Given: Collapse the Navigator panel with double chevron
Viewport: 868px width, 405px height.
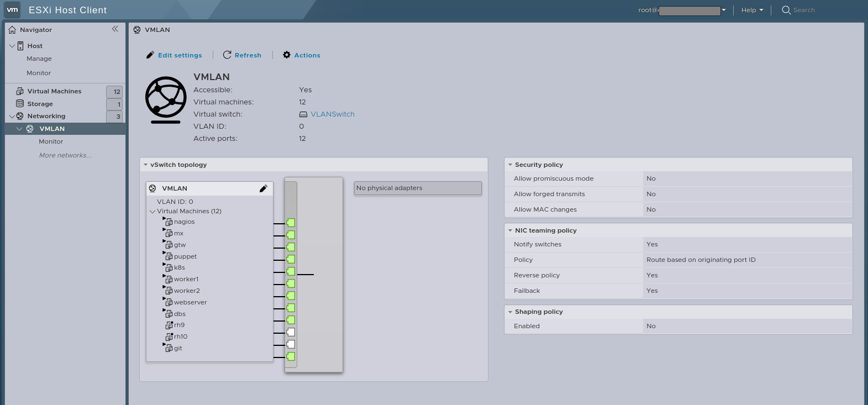Looking at the screenshot, I should tap(115, 29).
